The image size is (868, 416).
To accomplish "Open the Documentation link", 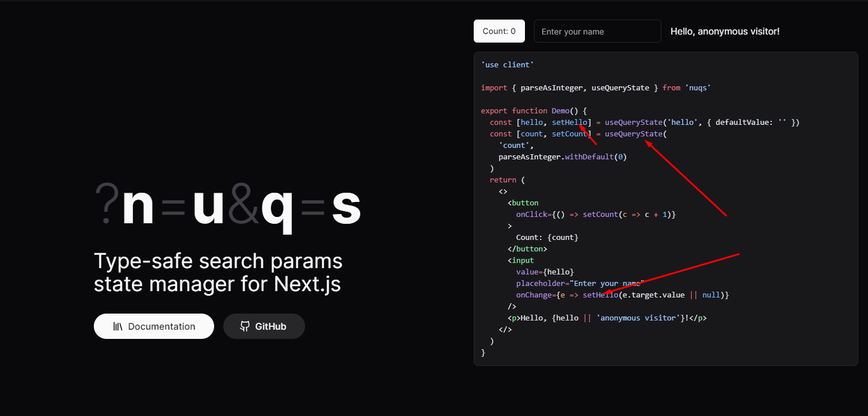I will click(154, 326).
